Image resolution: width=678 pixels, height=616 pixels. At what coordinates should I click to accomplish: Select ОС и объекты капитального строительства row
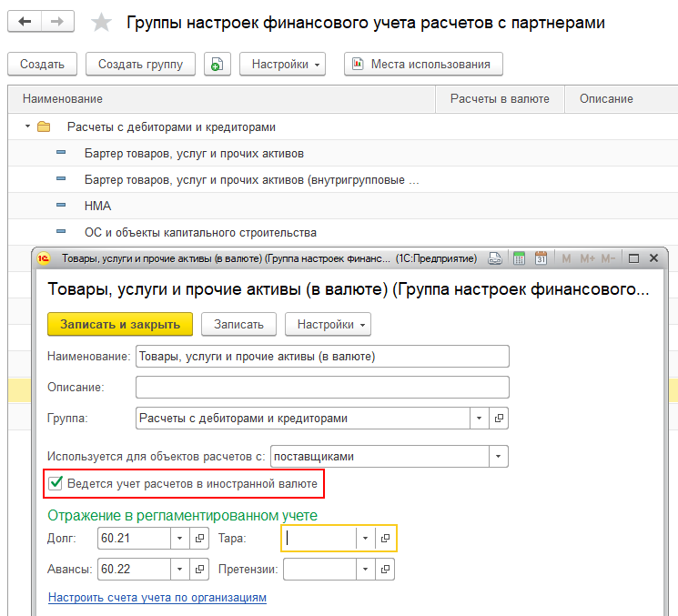coord(343,232)
